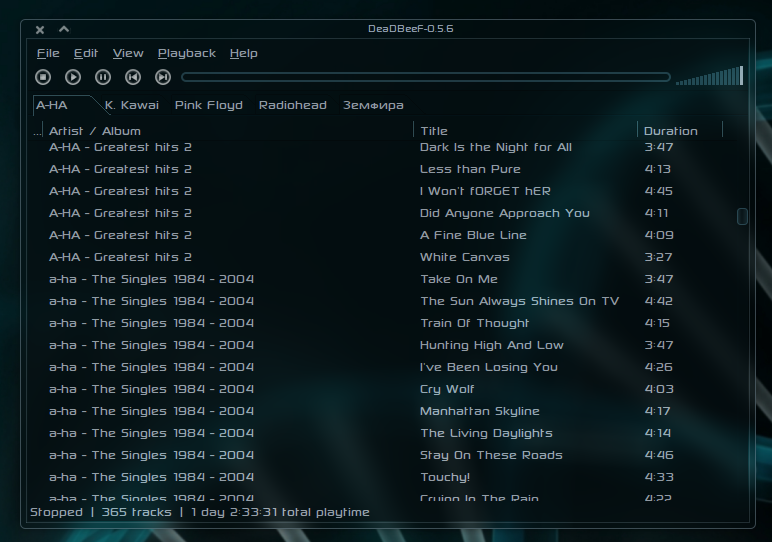Switch to the Pink Floyd playlist tab
The height and width of the screenshot is (542, 772).
coord(209,105)
